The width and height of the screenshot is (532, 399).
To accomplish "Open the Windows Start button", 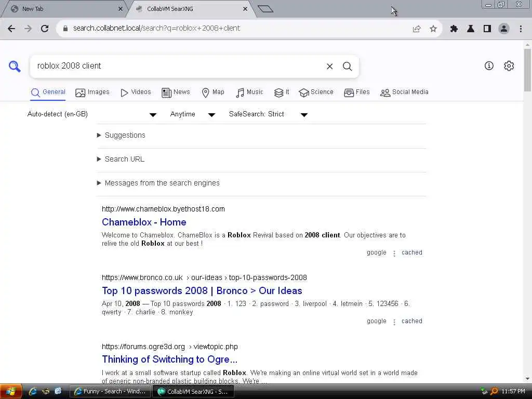I will [x=11, y=392].
